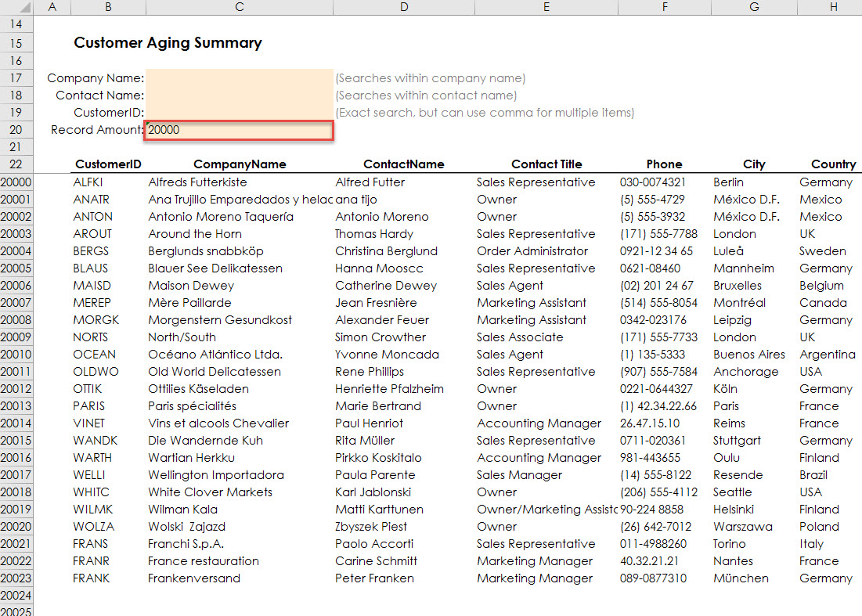Click the Company Name input cell
This screenshot has width=862, height=616.
pos(239,78)
